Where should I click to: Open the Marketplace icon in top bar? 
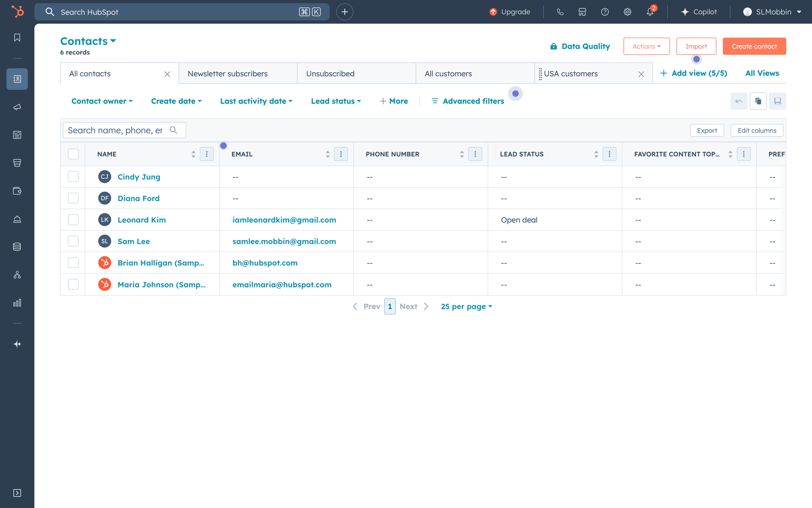582,12
